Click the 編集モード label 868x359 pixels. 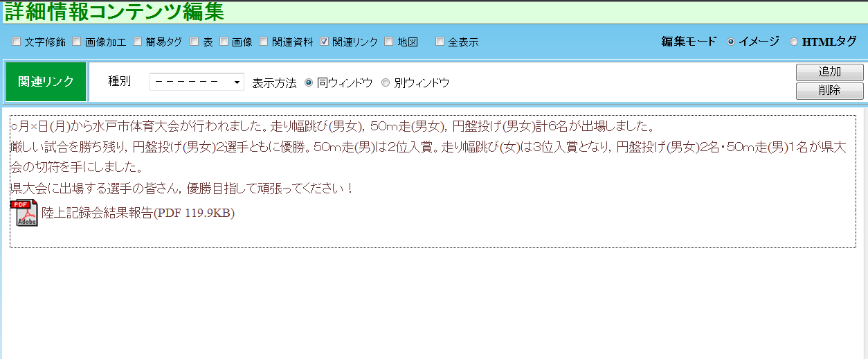[x=689, y=42]
